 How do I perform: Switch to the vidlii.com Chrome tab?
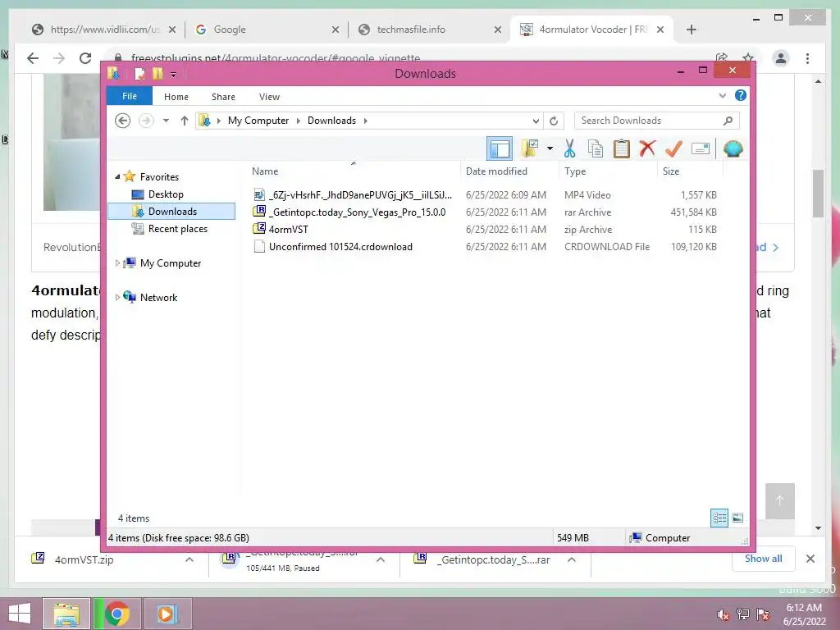tap(104, 30)
